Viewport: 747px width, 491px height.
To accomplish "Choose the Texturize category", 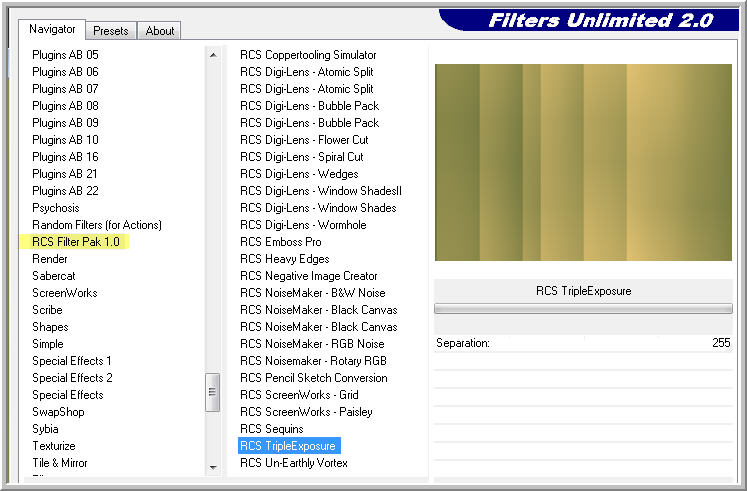I will point(54,446).
